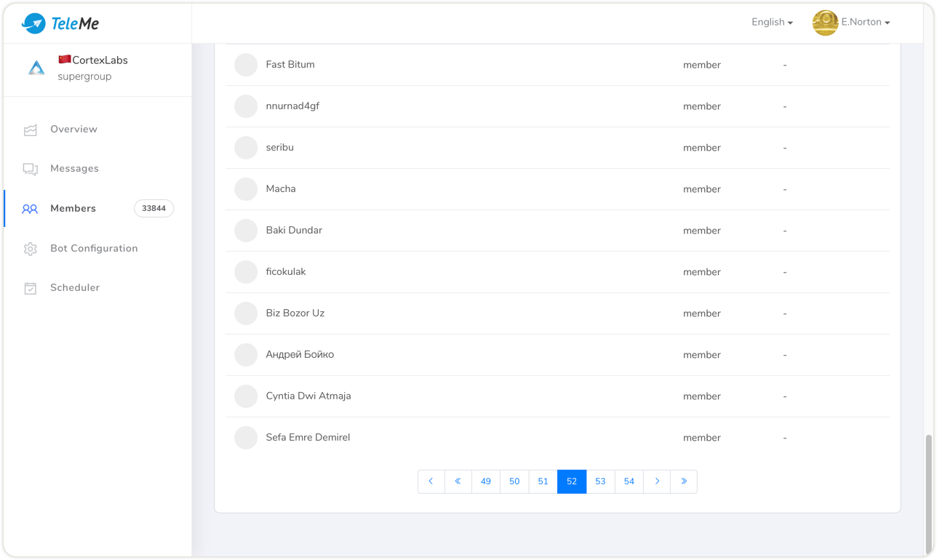
Task: Jump to first page with double left arrows
Action: (458, 481)
